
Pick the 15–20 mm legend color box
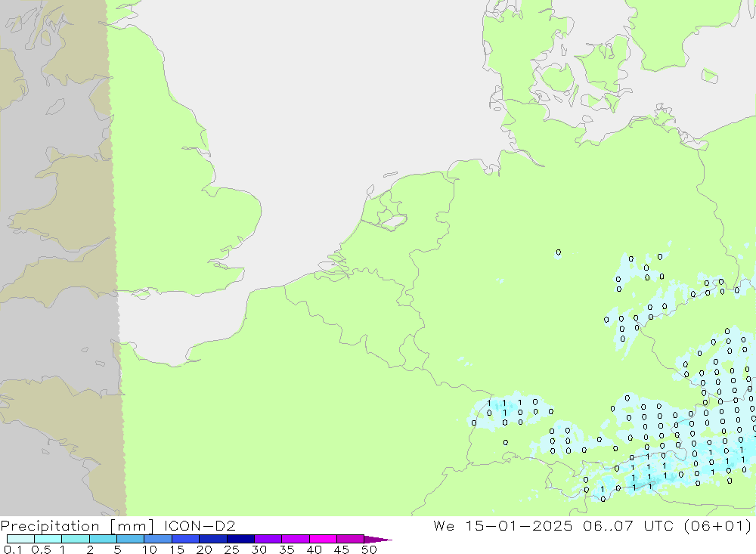(185, 539)
